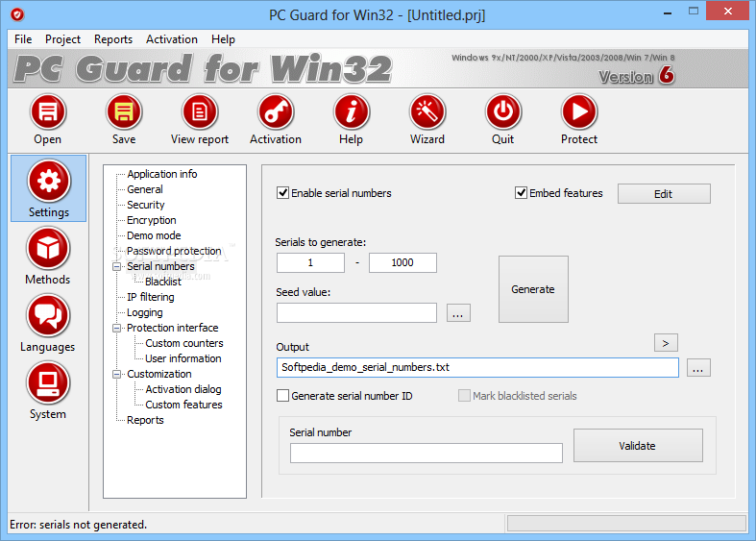Open a project with the Open icon
756x541 pixels.
(48, 111)
